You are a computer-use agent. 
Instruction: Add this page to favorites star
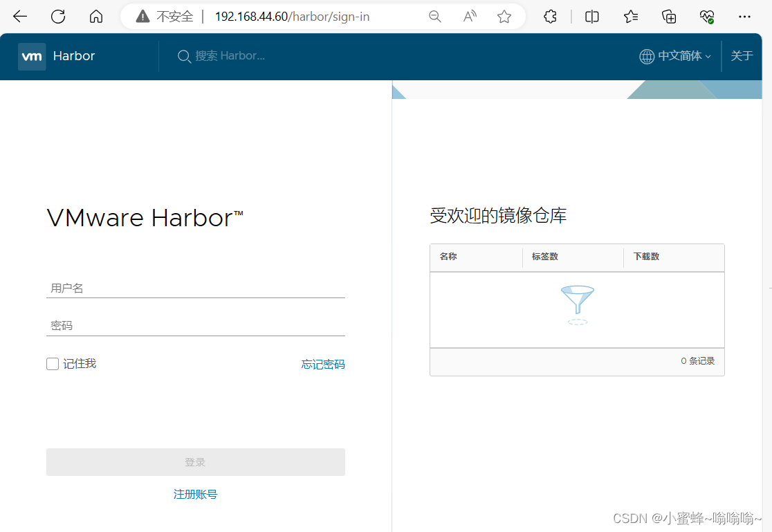click(x=504, y=17)
